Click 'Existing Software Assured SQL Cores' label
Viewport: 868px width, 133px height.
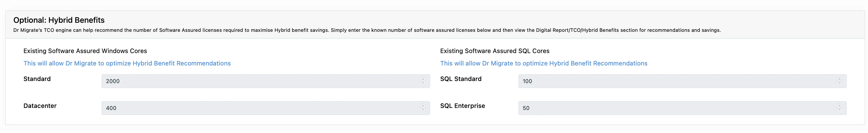coord(495,51)
